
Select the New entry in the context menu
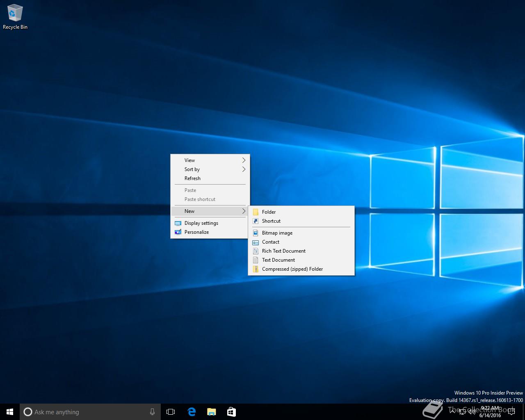click(210, 211)
